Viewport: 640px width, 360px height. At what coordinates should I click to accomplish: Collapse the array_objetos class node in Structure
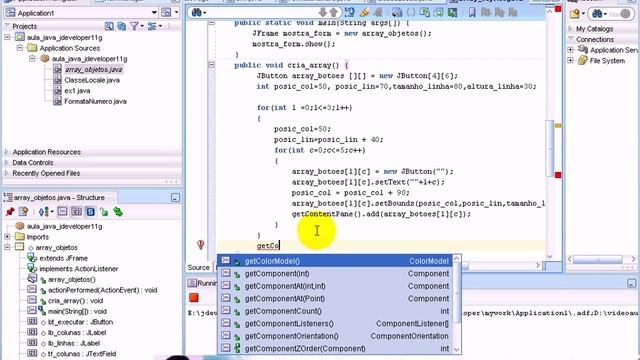click(7, 247)
